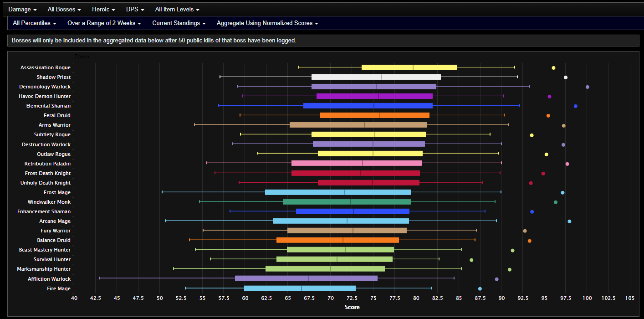This screenshot has width=644, height=319.
Task: Click the Affliction Warlock row label
Action: [49, 279]
